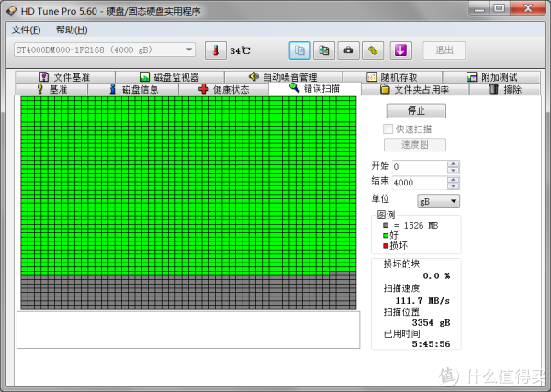This screenshot has width=551, height=392.
Task: Minimize the HD Tune Pro window
Action: (x=479, y=9)
